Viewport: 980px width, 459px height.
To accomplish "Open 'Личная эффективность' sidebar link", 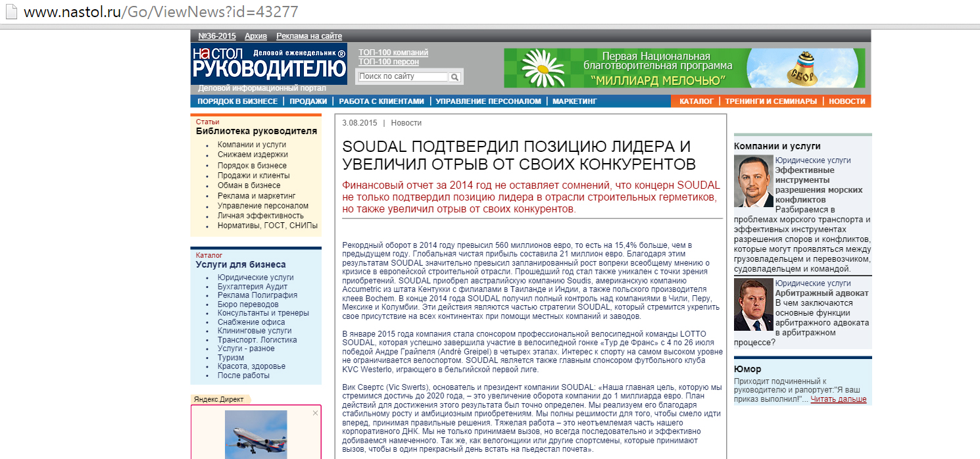I will point(260,216).
